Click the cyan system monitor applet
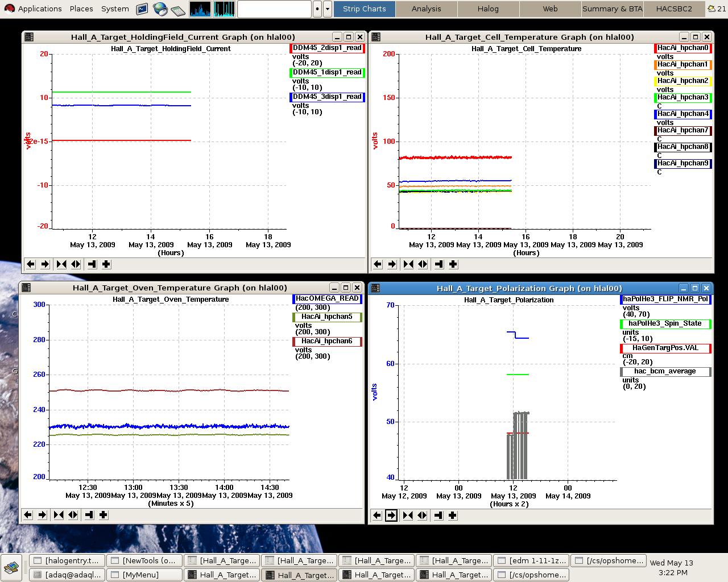This screenshot has width=728, height=582. [x=224, y=9]
